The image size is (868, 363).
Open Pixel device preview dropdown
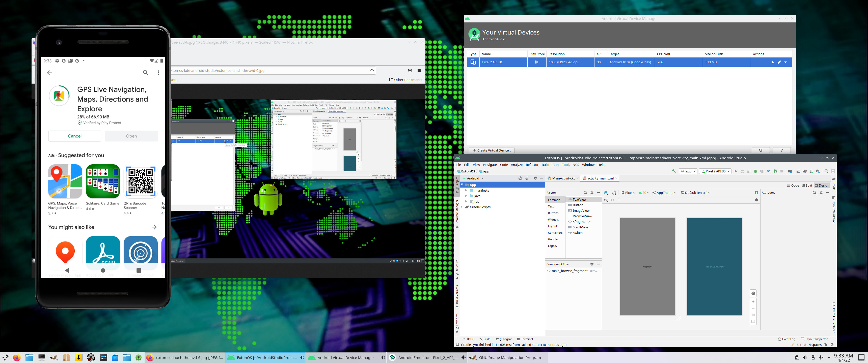(x=629, y=193)
